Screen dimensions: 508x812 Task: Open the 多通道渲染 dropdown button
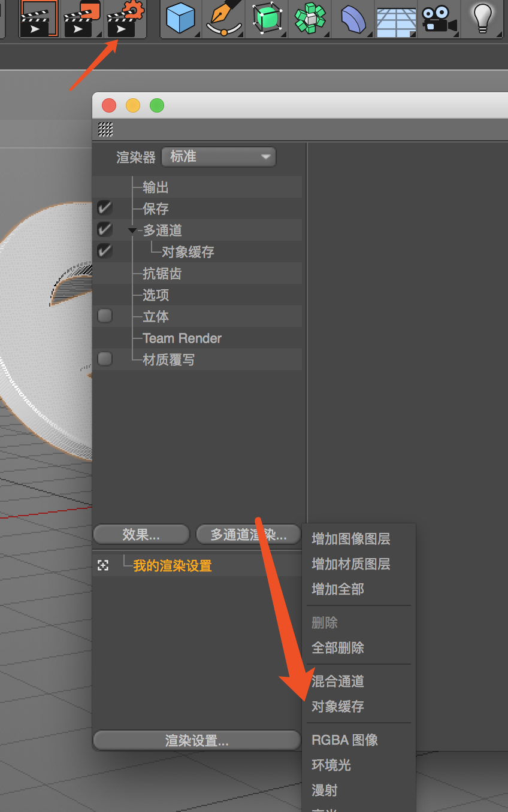point(249,534)
